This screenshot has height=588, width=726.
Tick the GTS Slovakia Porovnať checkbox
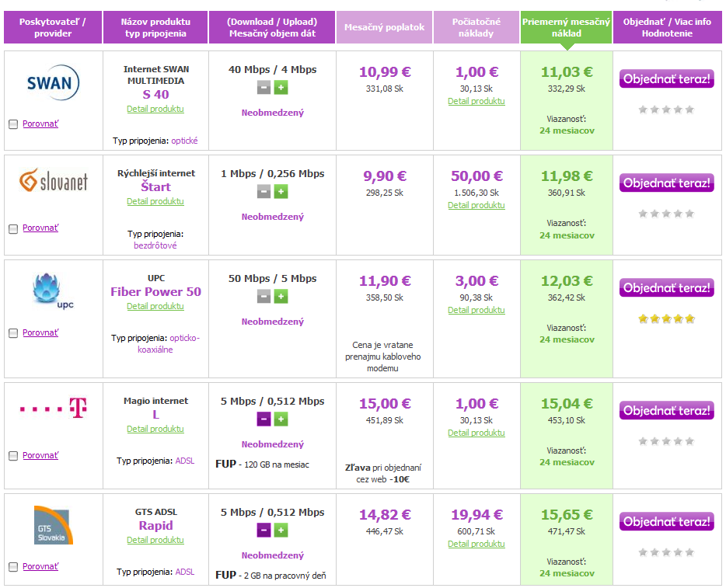(13, 567)
